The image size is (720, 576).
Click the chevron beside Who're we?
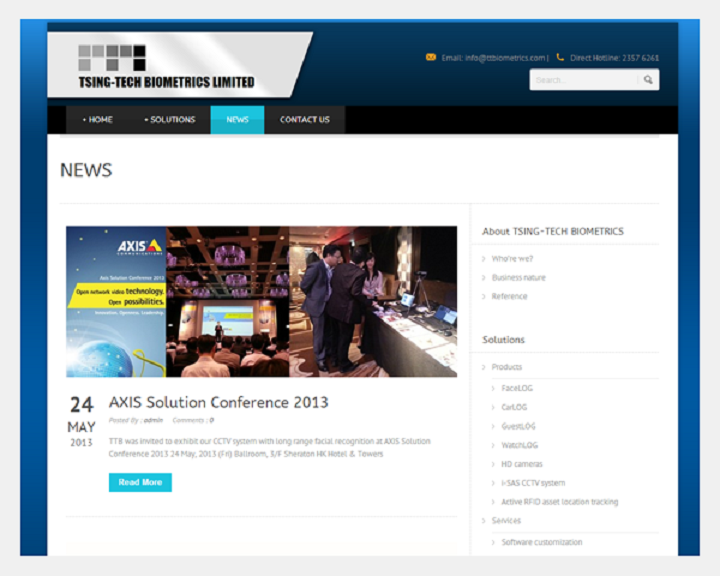[x=484, y=259]
